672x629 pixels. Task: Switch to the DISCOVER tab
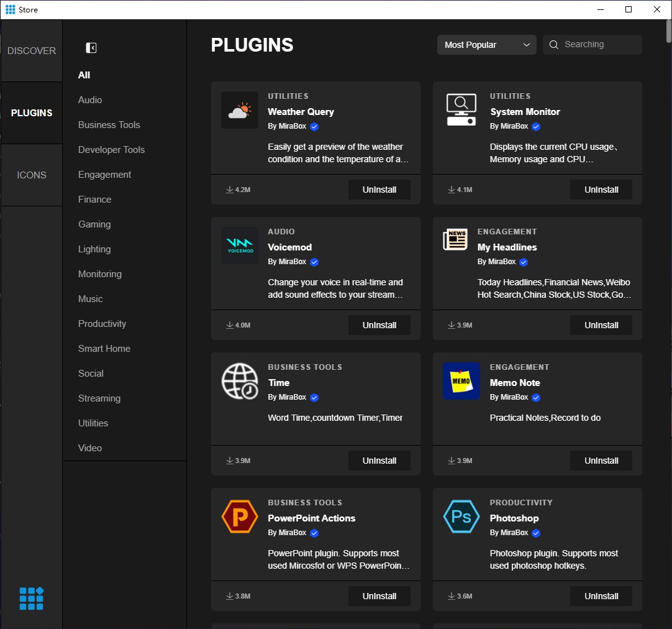31,50
